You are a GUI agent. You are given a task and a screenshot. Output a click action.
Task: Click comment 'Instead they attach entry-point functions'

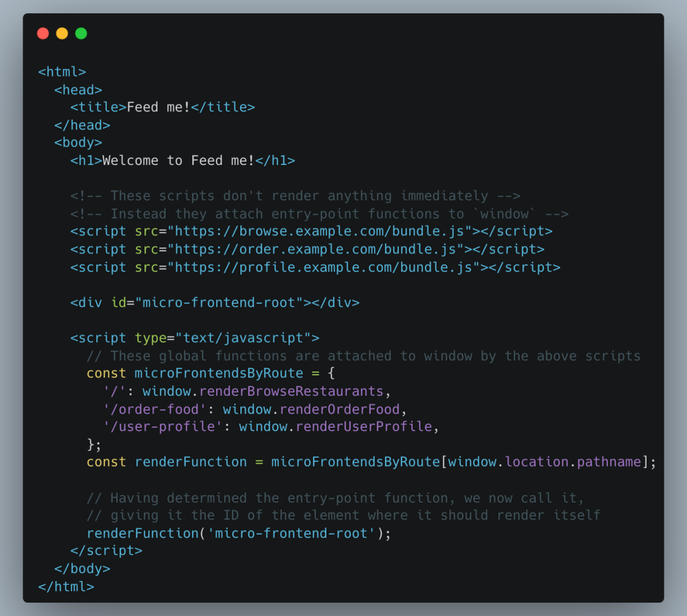click(320, 214)
